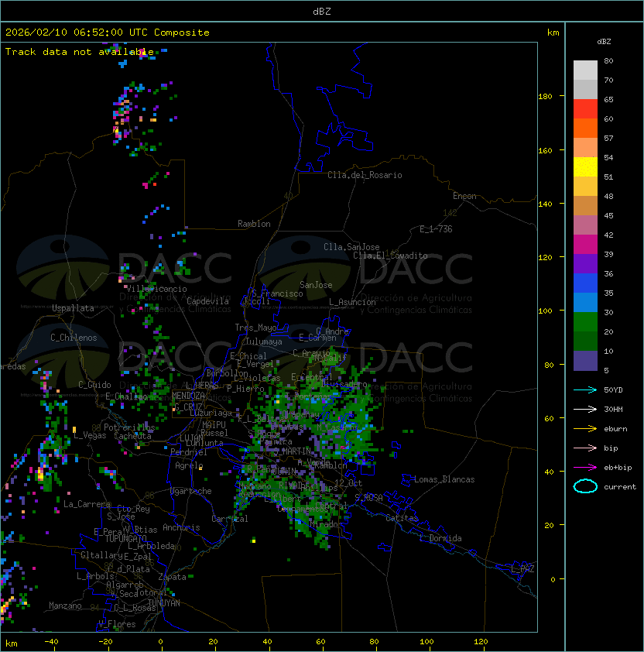The image size is (644, 652).
Task: Click the 2026/02/10 06:52:00 UTC Composite timestamp
Action: 108,33
